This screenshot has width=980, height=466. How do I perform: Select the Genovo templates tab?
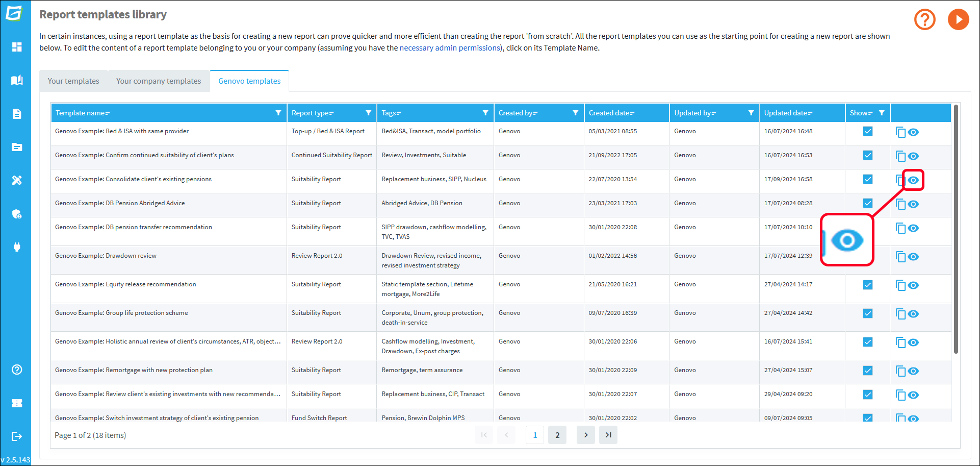(x=249, y=81)
